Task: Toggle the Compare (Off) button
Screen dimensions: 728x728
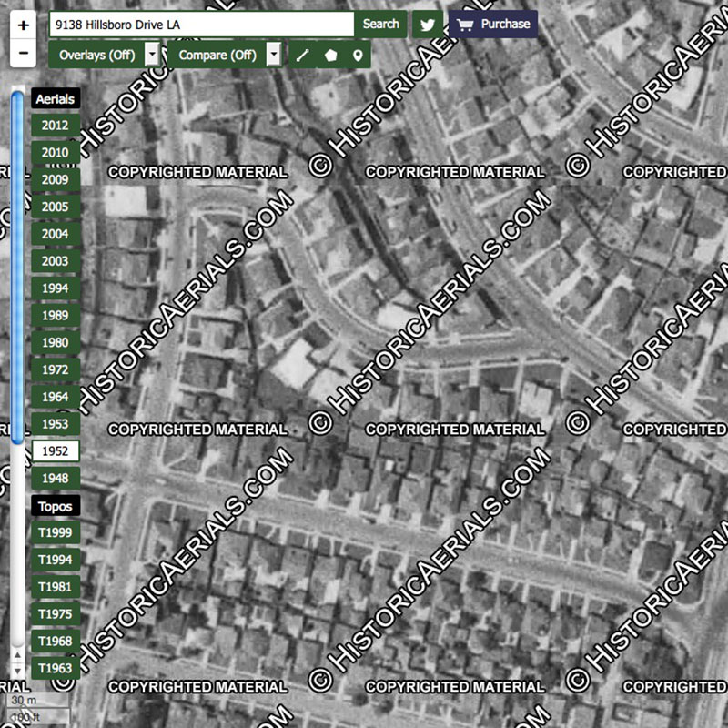Action: (217, 55)
